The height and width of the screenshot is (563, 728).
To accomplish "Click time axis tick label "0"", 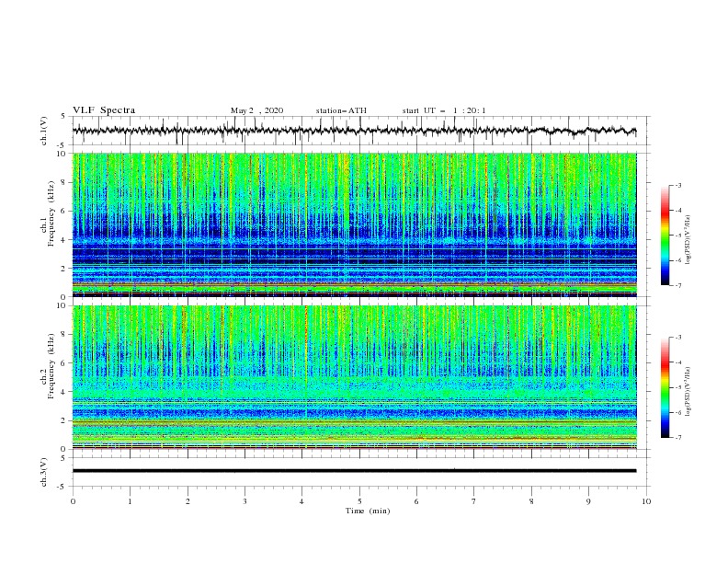I will [73, 501].
